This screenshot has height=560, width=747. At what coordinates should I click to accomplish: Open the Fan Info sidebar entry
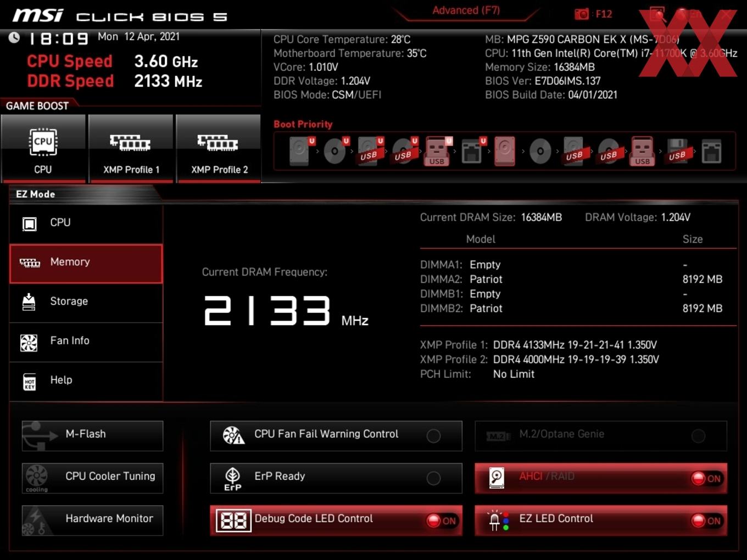86,341
